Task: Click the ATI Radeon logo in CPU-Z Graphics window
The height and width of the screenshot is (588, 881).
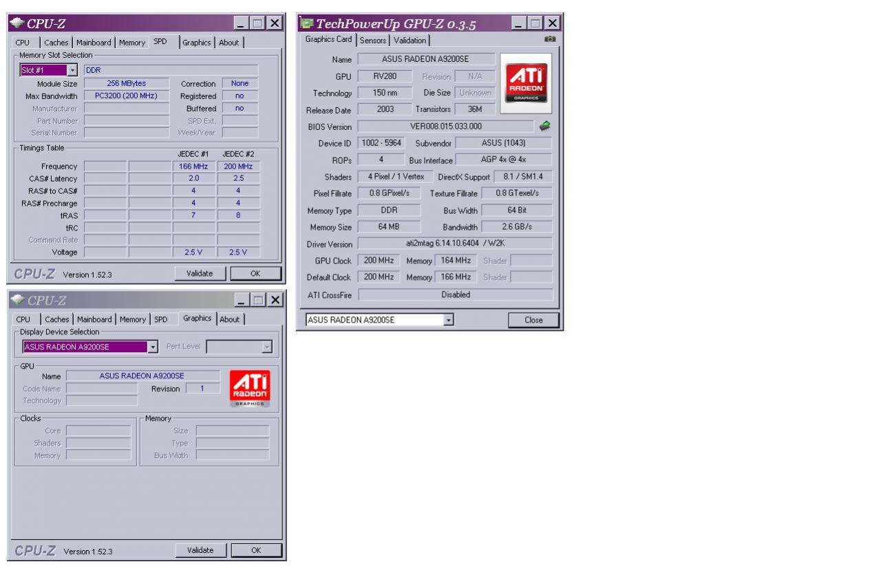Action: [x=249, y=389]
